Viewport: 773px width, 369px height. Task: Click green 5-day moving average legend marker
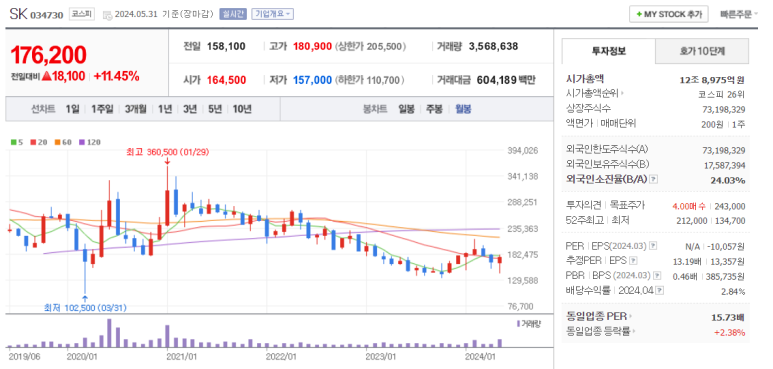14,142
